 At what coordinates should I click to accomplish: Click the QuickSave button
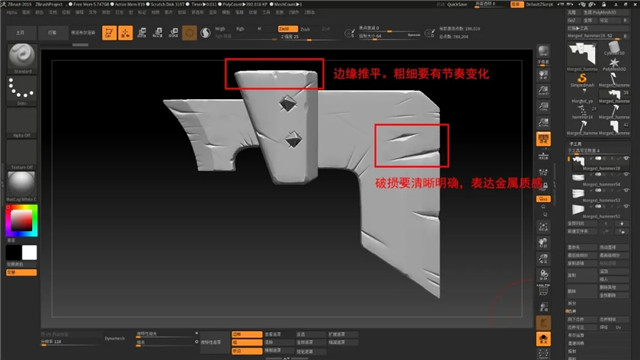457,4
